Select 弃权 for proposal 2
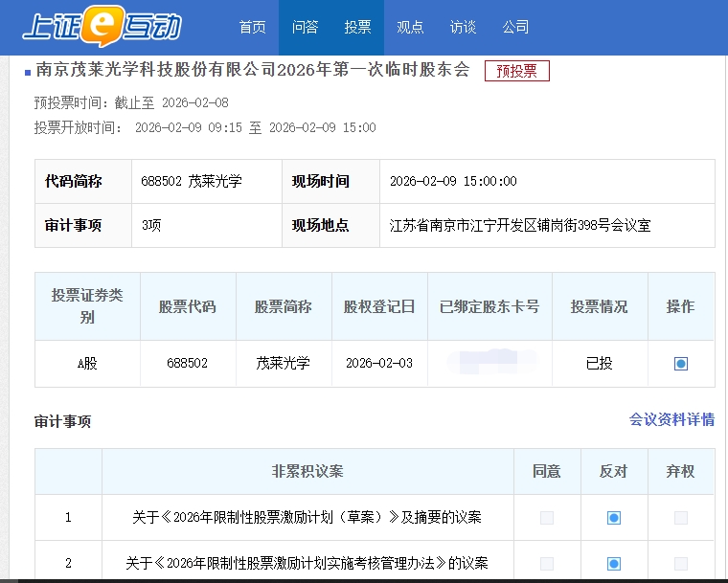The image size is (728, 583). click(x=681, y=564)
